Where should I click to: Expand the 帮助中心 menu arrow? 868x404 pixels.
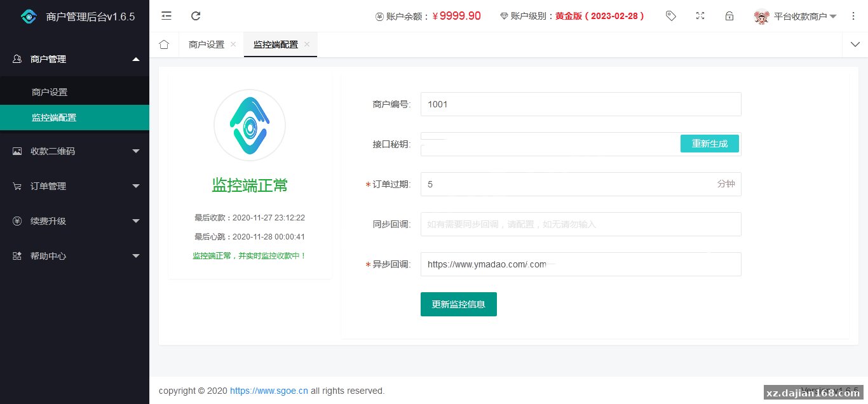135,256
